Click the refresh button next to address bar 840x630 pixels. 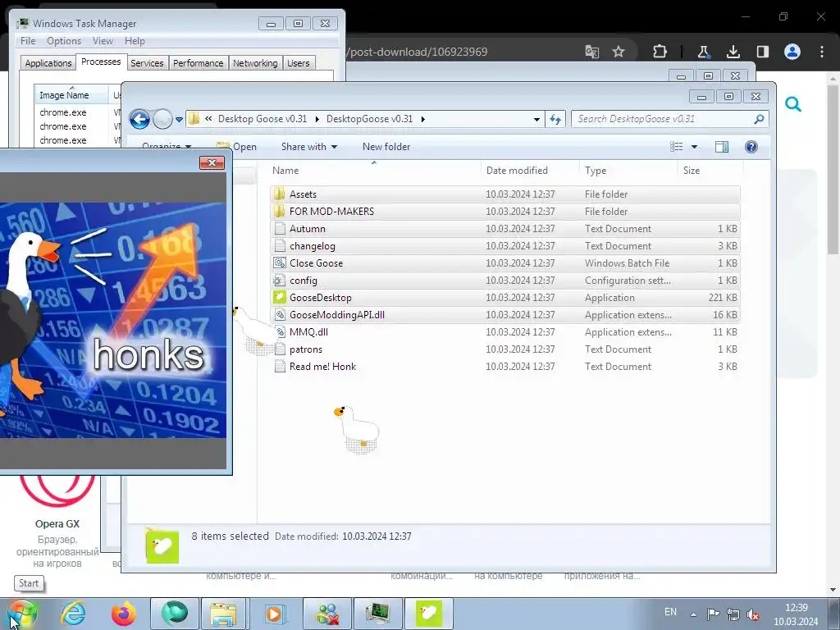pyautogui.click(x=555, y=119)
